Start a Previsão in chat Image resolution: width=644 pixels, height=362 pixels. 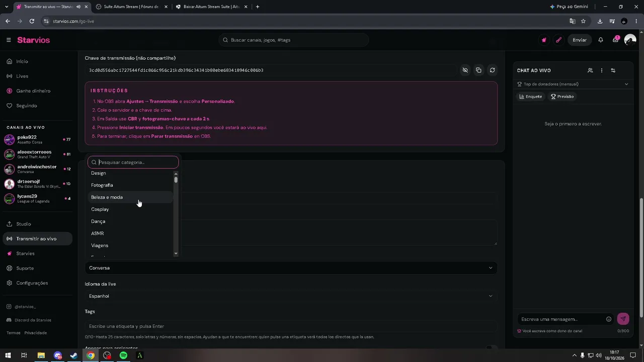(562, 97)
